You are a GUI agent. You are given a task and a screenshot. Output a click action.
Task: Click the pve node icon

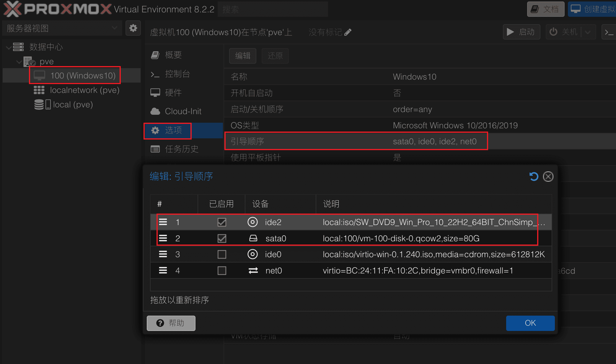tap(30, 61)
